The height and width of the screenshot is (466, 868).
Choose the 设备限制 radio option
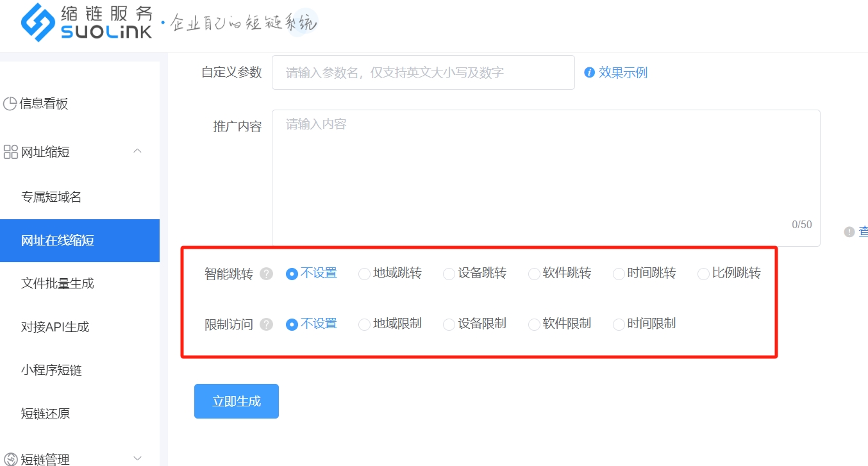pyautogui.click(x=449, y=324)
